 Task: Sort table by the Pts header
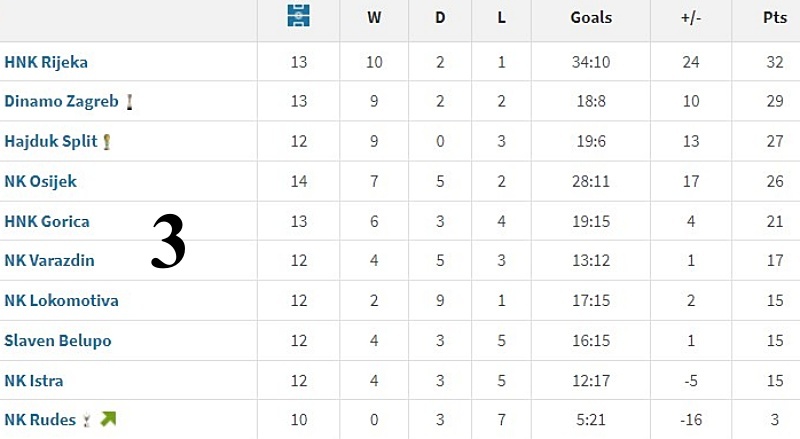click(x=775, y=17)
